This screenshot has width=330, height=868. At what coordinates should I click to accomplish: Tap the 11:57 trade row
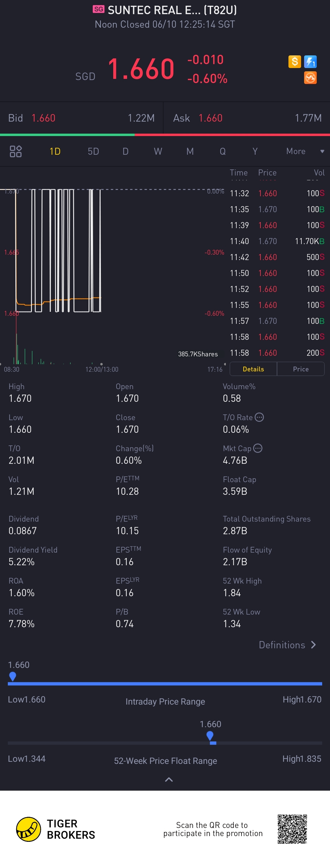277,321
